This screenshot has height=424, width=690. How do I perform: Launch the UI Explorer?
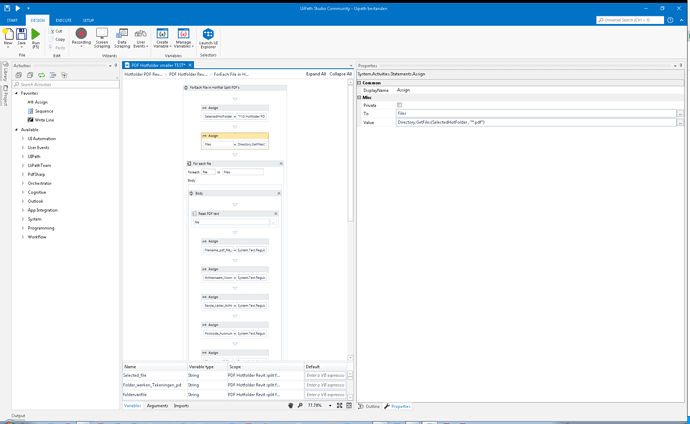(208, 38)
